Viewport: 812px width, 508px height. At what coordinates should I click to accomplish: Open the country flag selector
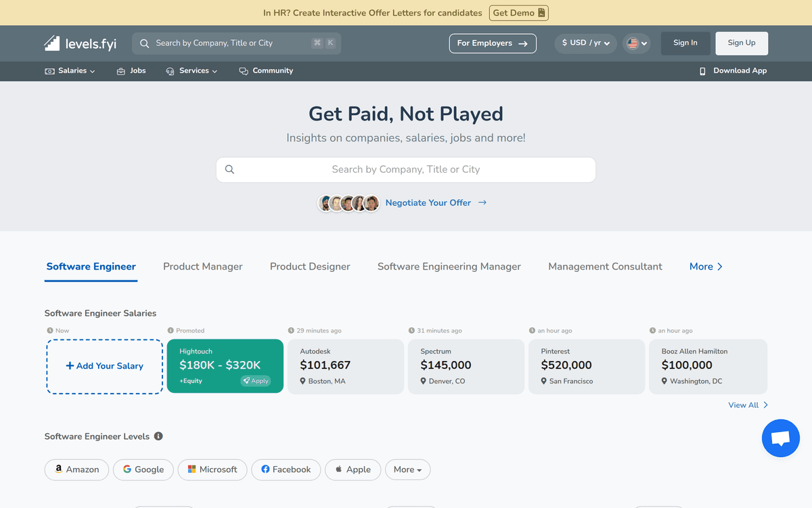coord(637,43)
